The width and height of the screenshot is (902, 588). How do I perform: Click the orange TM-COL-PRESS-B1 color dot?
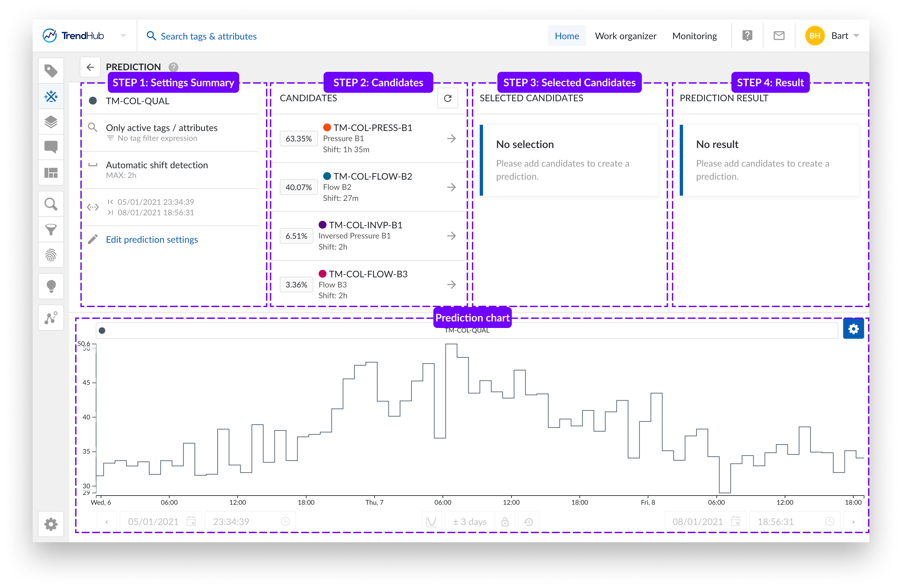(x=327, y=128)
